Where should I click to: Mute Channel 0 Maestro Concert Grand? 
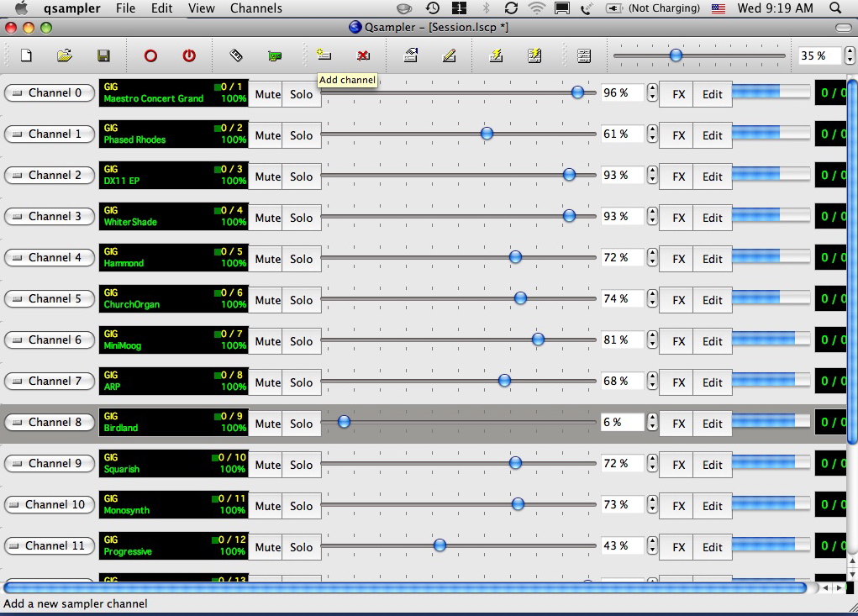tap(267, 94)
